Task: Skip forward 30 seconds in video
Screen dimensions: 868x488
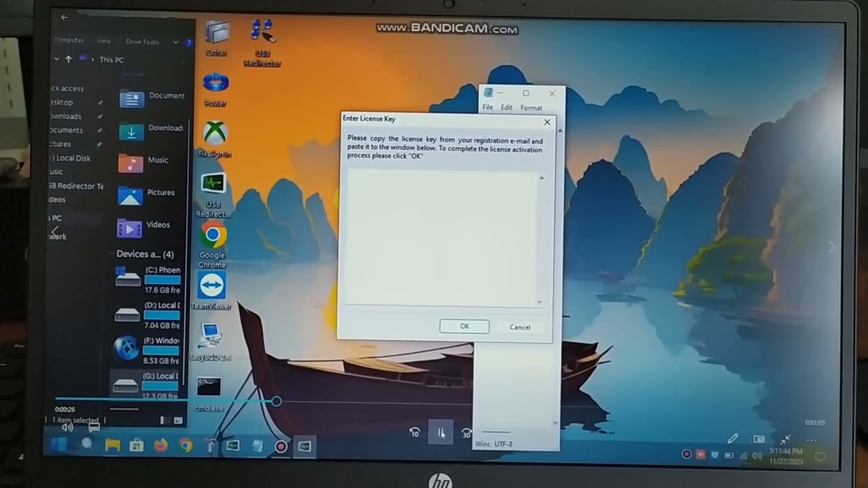Action: pyautogui.click(x=467, y=432)
